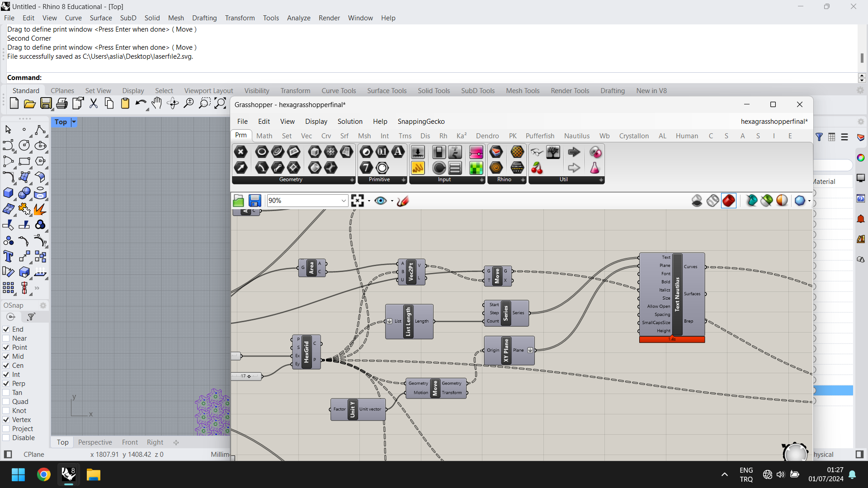Expand the Util panel group
868x488 pixels.
click(x=601, y=180)
